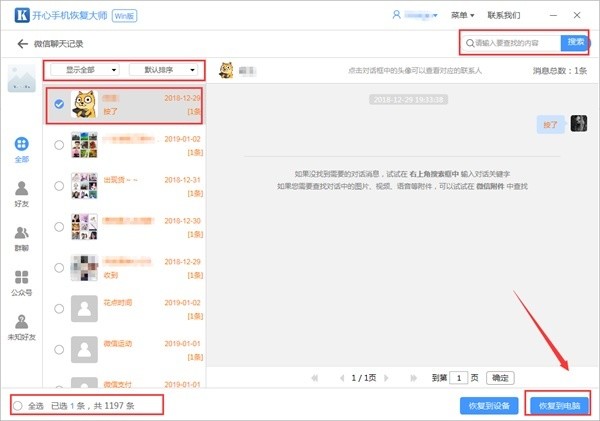Open the 联系我们 menu item
Viewport: 600px width, 421px height.
(x=504, y=15)
